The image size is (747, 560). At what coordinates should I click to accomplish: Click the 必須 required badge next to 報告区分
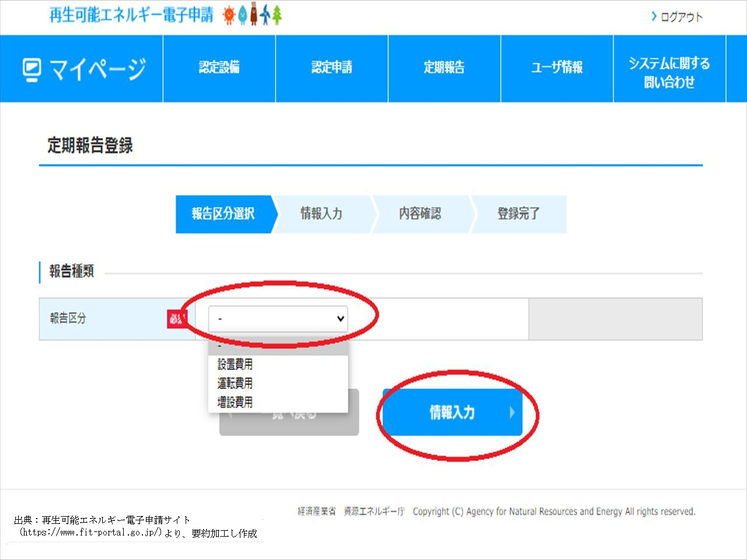(x=177, y=319)
